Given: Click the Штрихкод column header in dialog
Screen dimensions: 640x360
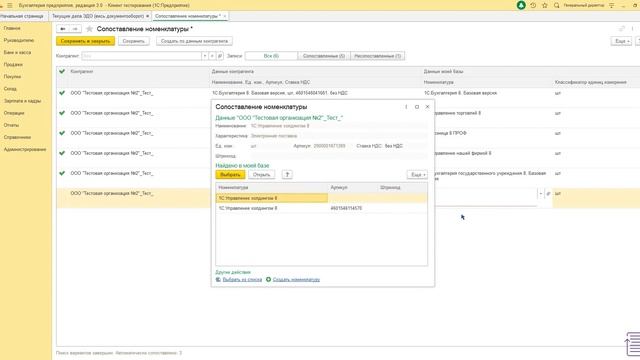Looking at the screenshot, I should click(402, 188).
